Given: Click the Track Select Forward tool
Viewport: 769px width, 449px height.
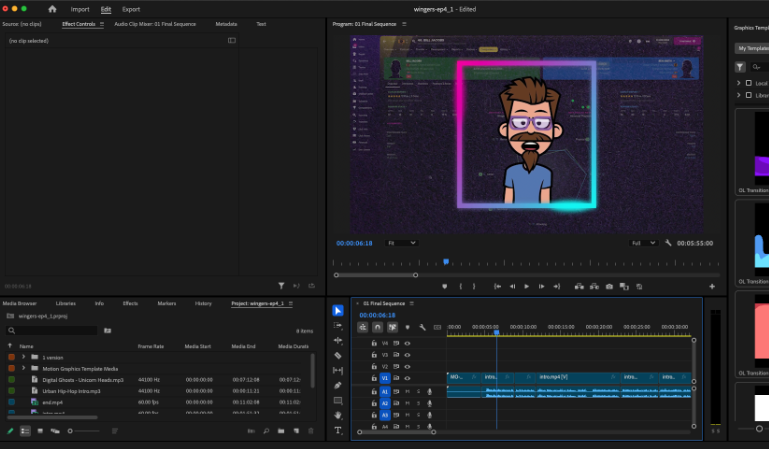Looking at the screenshot, I should [x=338, y=325].
